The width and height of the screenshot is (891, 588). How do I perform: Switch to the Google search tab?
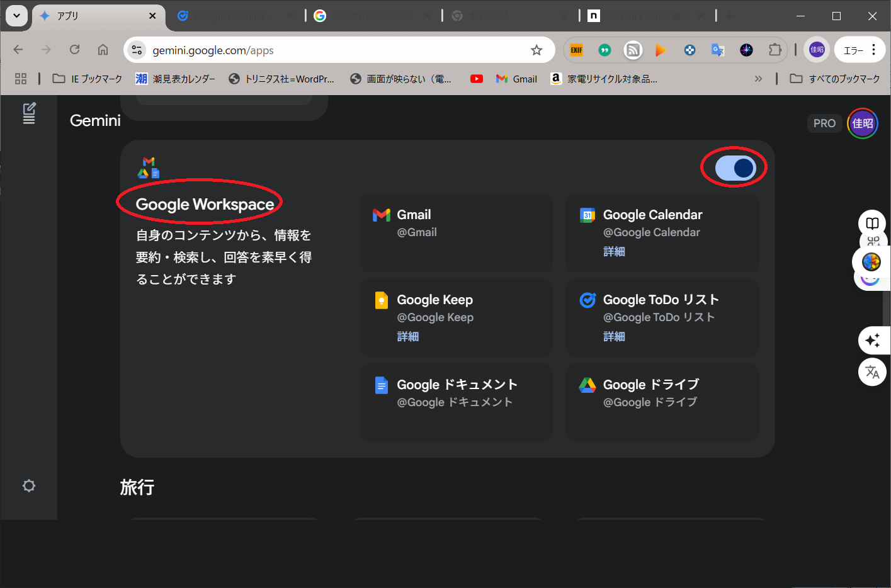pos(372,16)
